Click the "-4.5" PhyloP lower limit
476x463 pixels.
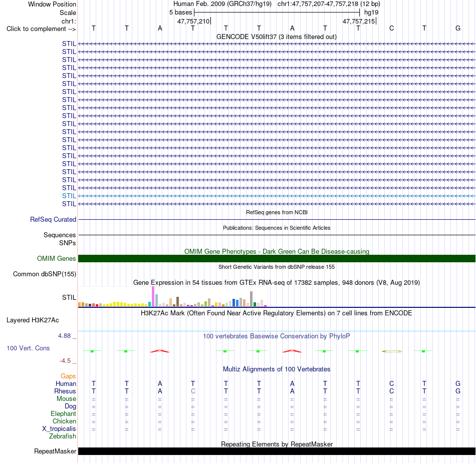tap(65, 361)
